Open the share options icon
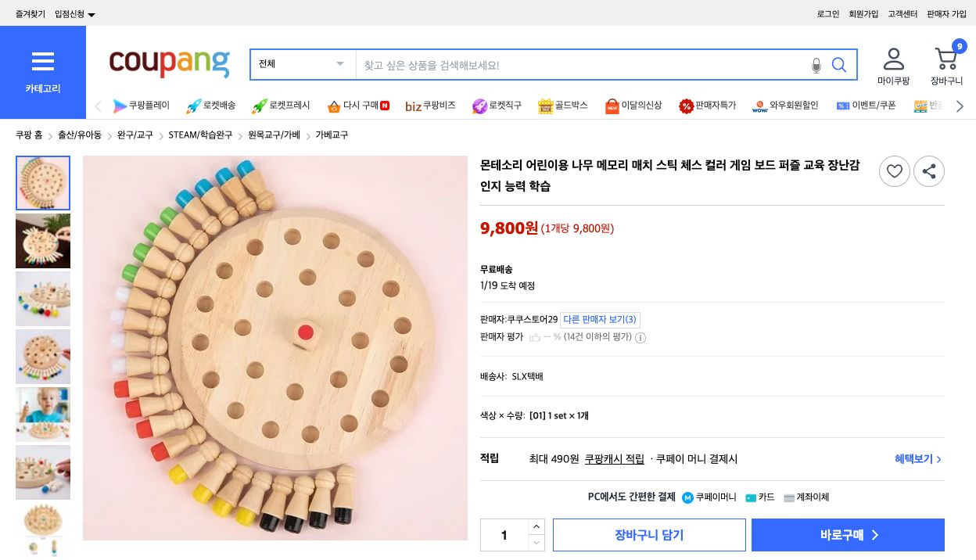976x560 pixels. (x=928, y=171)
